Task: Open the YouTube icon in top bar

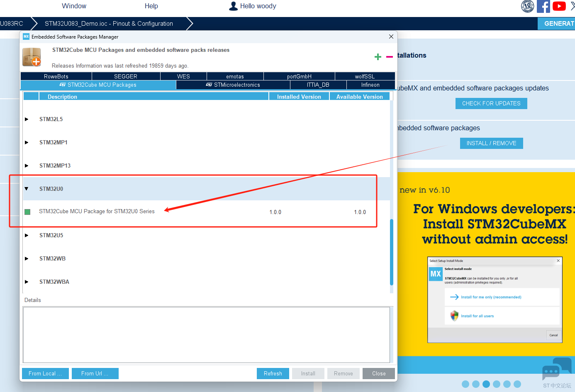Action: click(559, 6)
